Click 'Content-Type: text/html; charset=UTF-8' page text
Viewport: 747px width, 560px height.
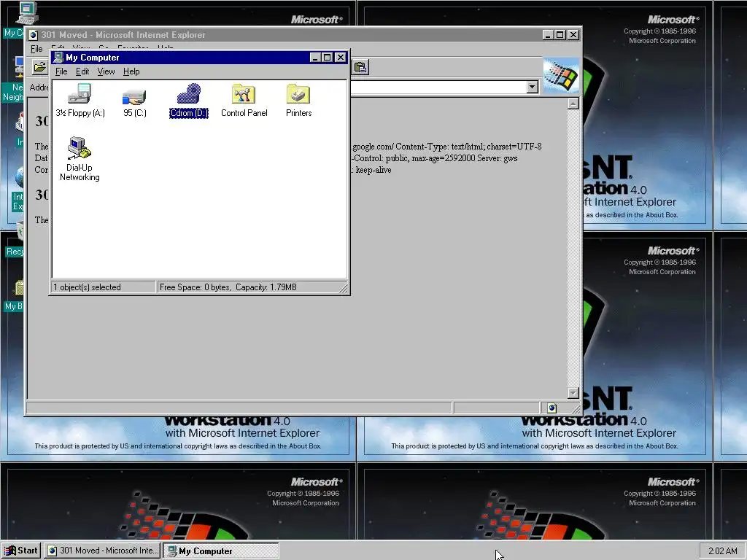click(x=468, y=147)
